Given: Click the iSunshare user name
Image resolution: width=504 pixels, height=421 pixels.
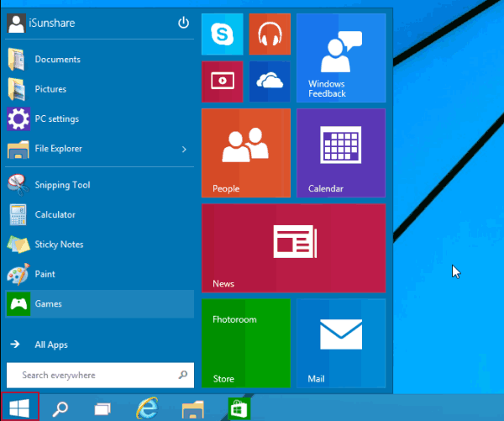Looking at the screenshot, I should pyautogui.click(x=52, y=23).
